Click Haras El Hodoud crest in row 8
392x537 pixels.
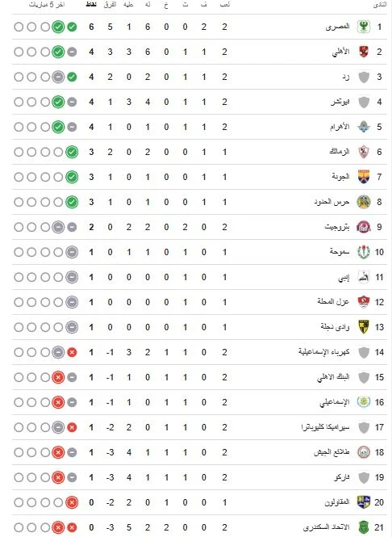364,202
